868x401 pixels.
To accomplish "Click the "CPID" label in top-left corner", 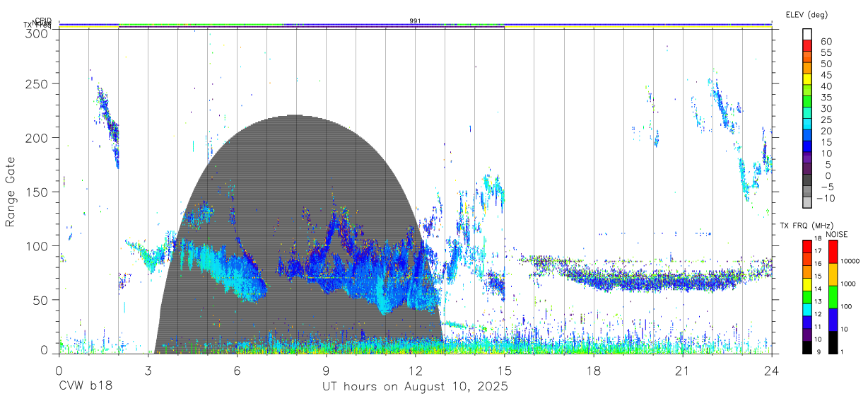I will 43,21.
